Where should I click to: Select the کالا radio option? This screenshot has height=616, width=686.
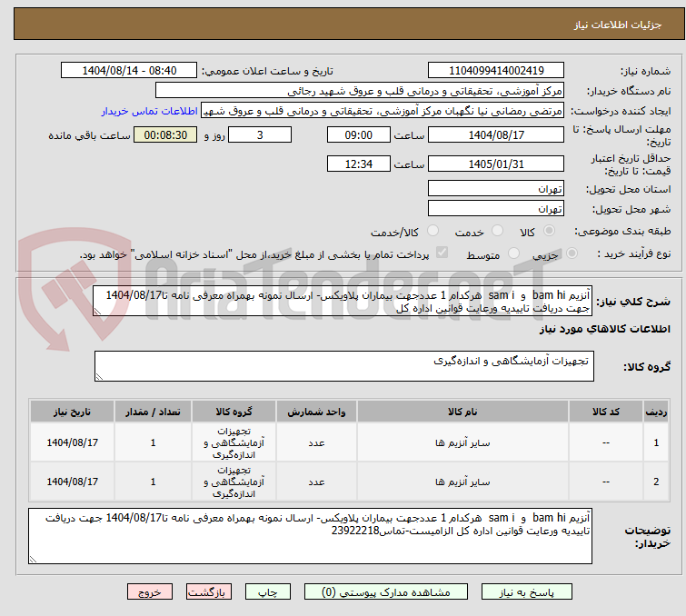548,232
